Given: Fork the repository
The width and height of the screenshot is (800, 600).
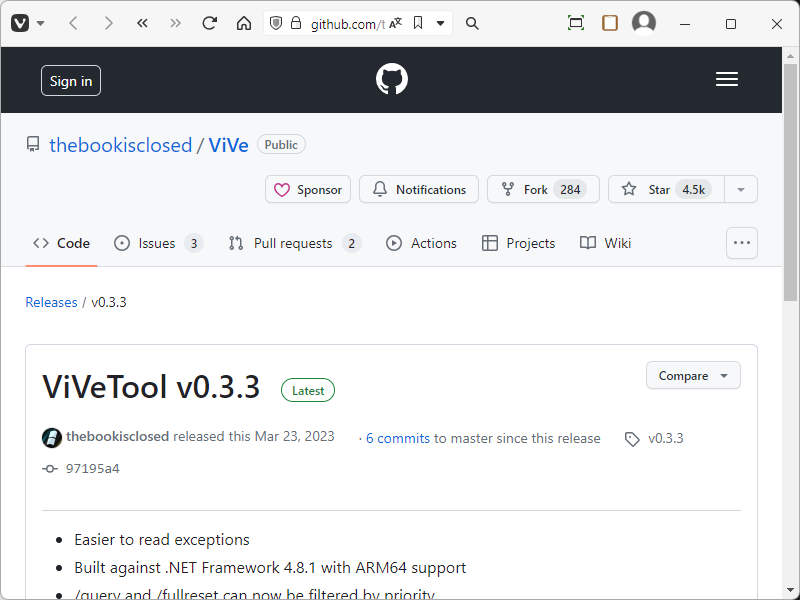Looking at the screenshot, I should (543, 189).
